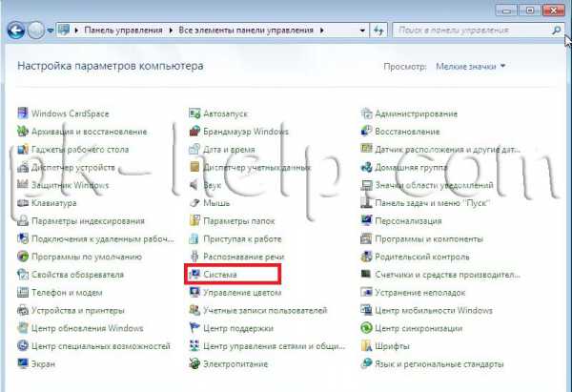Expand the Мелкие значки view dropdown

[503, 66]
